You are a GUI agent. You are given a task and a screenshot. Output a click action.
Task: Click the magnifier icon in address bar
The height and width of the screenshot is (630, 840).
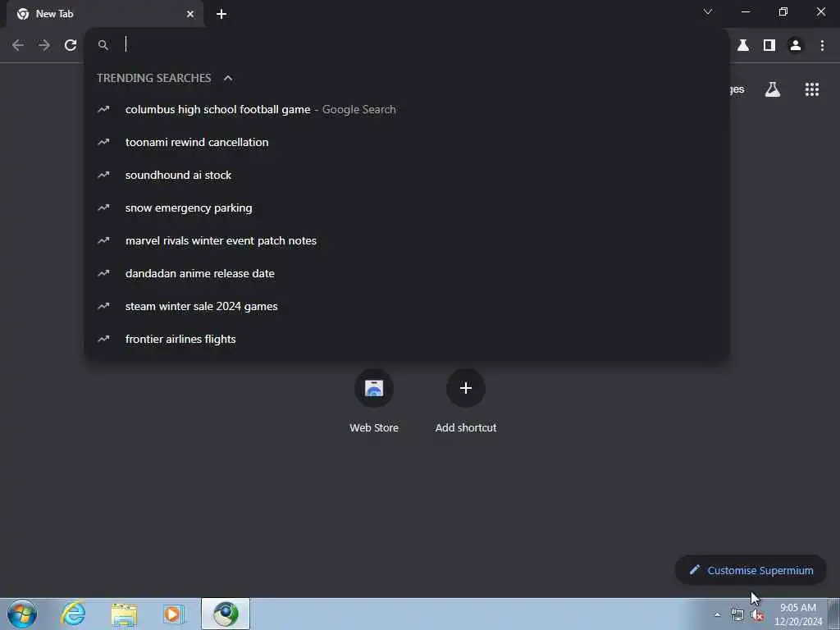pos(103,46)
